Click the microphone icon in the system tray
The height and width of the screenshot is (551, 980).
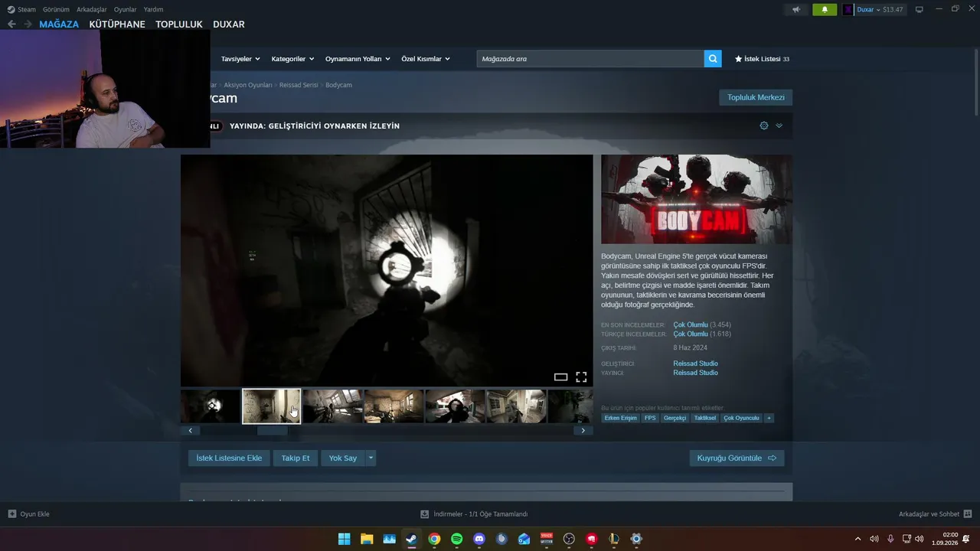pos(890,539)
